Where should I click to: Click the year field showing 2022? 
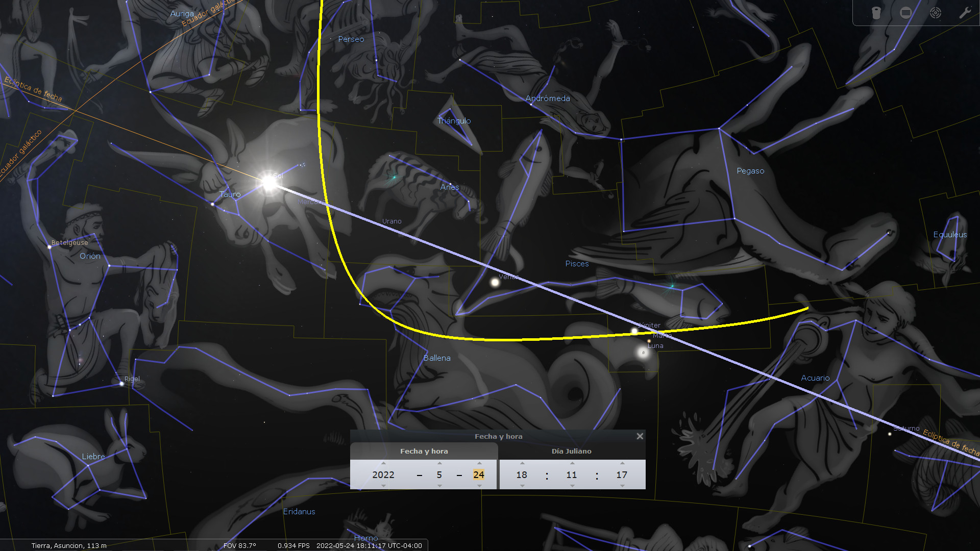point(383,474)
